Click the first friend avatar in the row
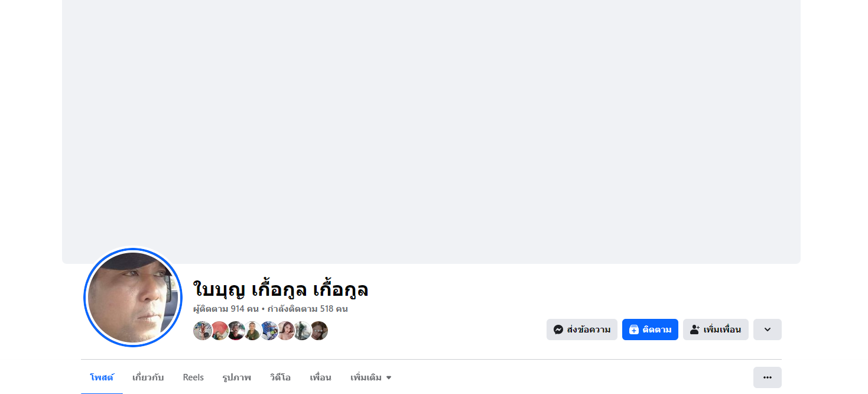 [x=203, y=331]
